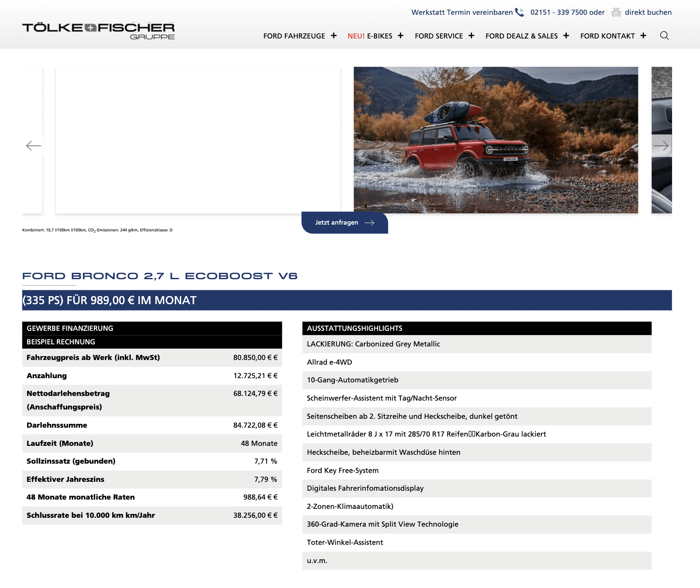Click Digitales Fahrerinfomationsdisplay row
The image size is (700, 588).
[477, 488]
